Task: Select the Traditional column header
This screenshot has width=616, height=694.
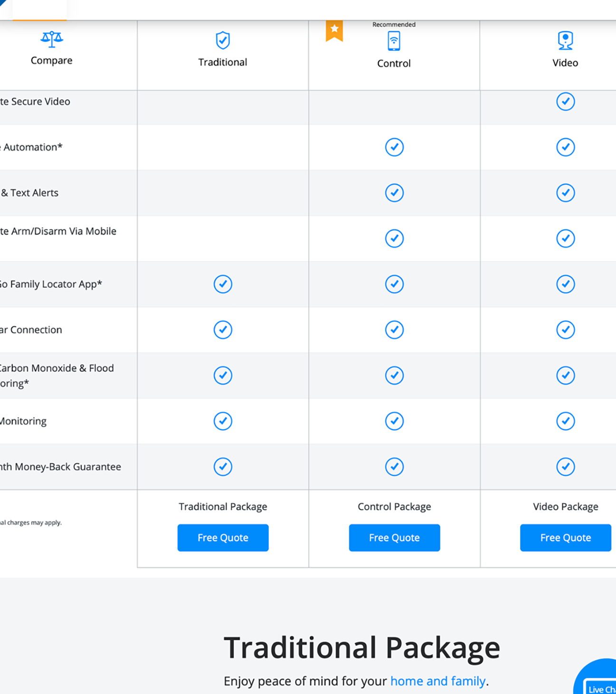Action: [223, 62]
